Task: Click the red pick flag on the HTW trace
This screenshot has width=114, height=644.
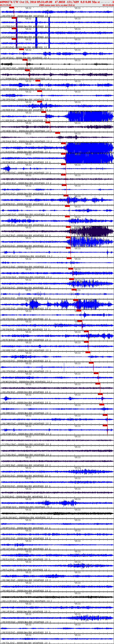Action: tap(11, 7)
